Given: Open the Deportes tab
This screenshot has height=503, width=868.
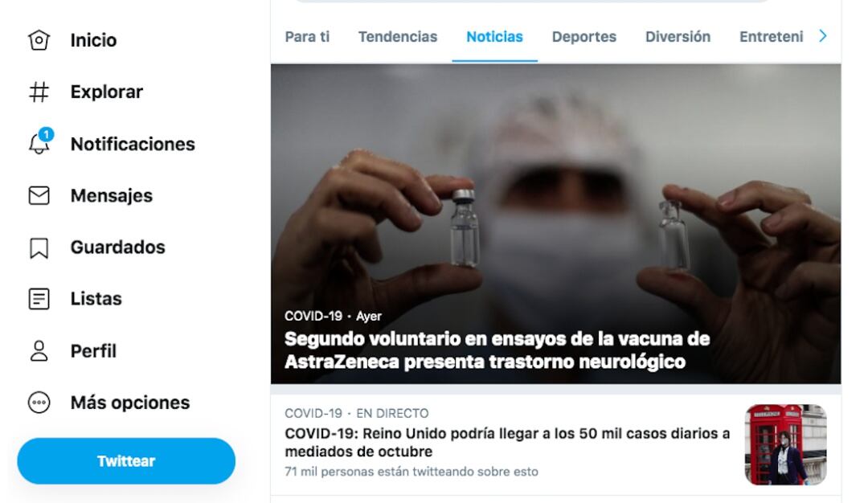Looking at the screenshot, I should coord(584,36).
